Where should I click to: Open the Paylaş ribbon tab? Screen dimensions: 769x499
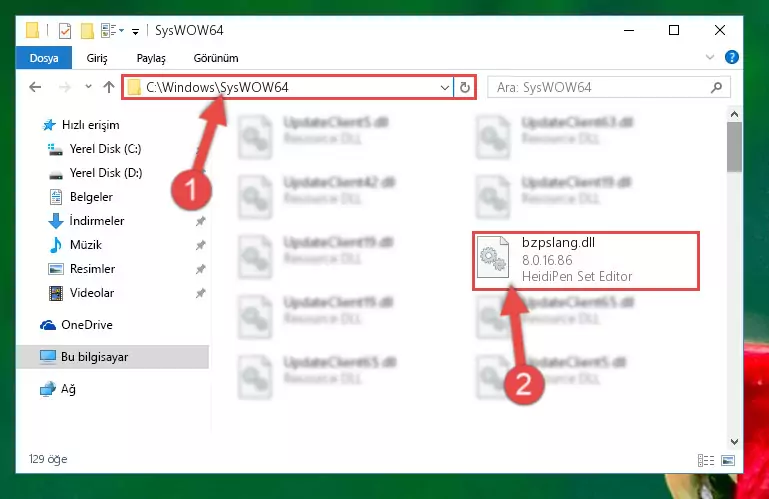(x=151, y=58)
